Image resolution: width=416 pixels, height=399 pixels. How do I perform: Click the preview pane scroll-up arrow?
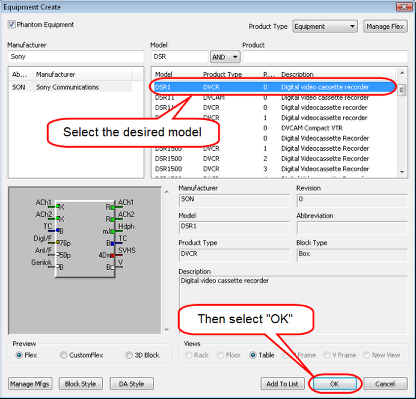tap(166, 192)
